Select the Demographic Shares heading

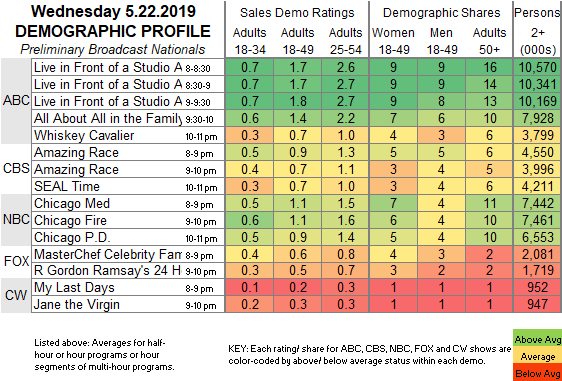pyautogui.click(x=441, y=13)
